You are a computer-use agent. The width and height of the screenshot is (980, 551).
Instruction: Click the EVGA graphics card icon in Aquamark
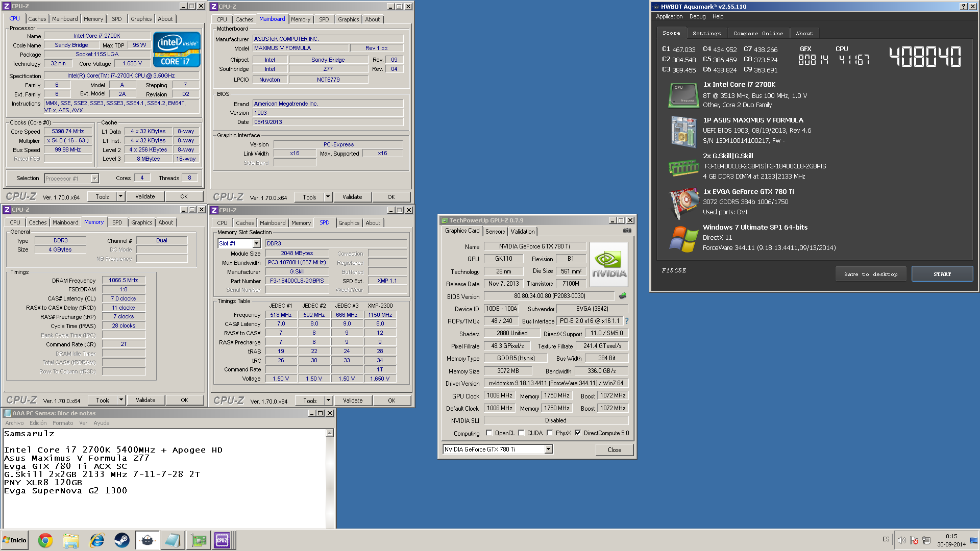pyautogui.click(x=683, y=203)
